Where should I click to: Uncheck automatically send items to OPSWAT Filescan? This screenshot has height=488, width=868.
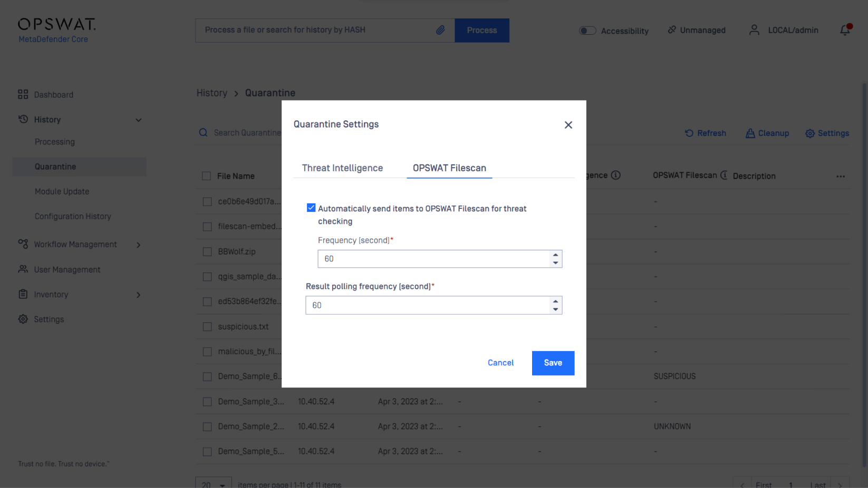(311, 208)
